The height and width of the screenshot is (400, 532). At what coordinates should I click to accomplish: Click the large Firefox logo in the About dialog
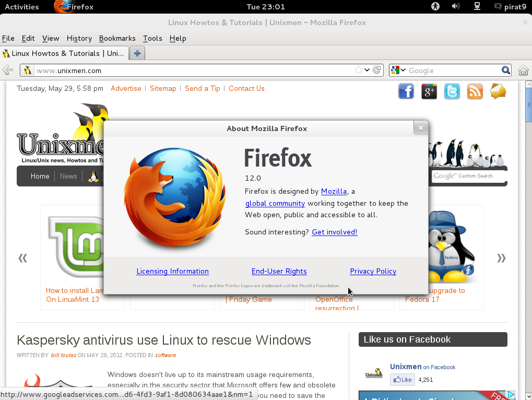click(x=174, y=197)
